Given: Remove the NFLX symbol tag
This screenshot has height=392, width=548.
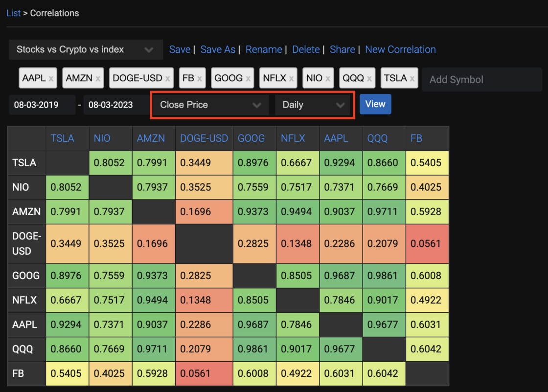Looking at the screenshot, I should click(x=291, y=79).
